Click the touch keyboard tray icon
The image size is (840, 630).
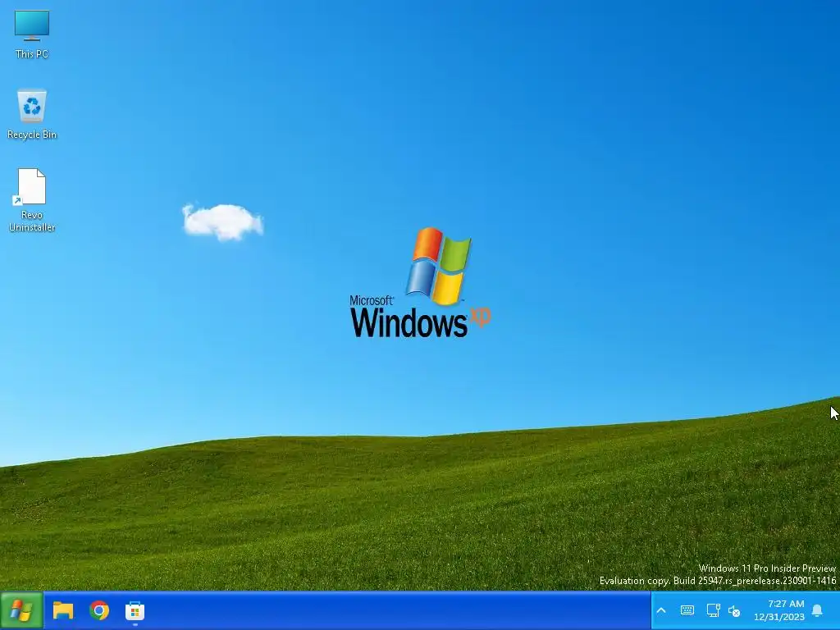point(687,610)
